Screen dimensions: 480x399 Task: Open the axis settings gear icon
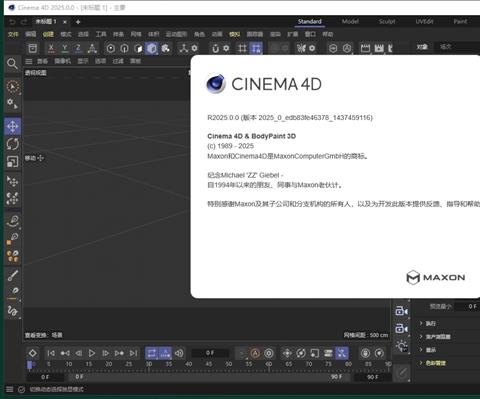[195, 48]
